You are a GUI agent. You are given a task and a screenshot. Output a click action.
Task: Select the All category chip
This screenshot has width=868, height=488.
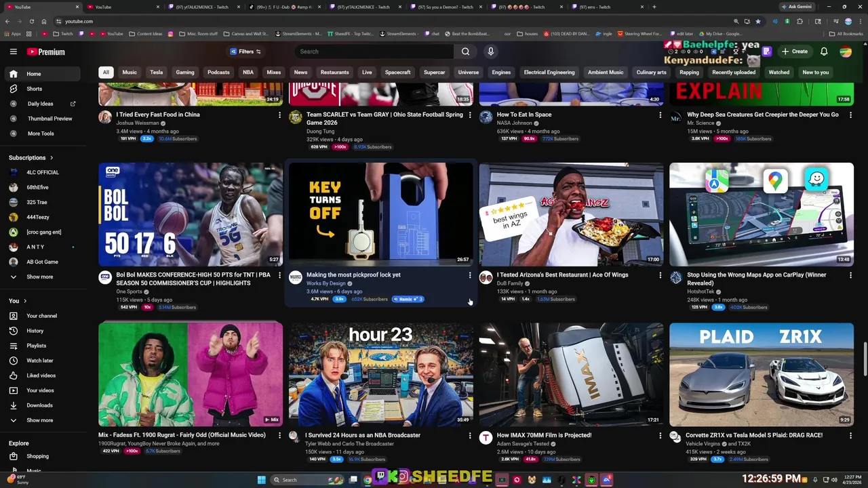[106, 73]
